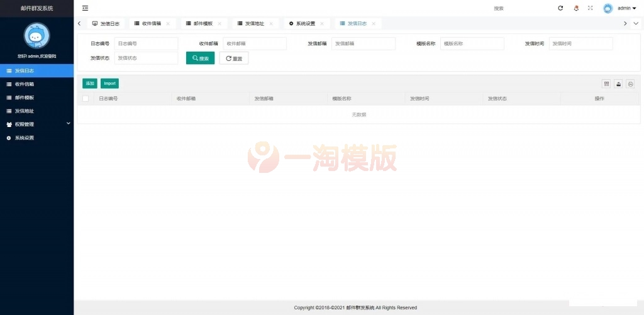Collapse the sidebar with the hamburger icon

(x=85, y=8)
